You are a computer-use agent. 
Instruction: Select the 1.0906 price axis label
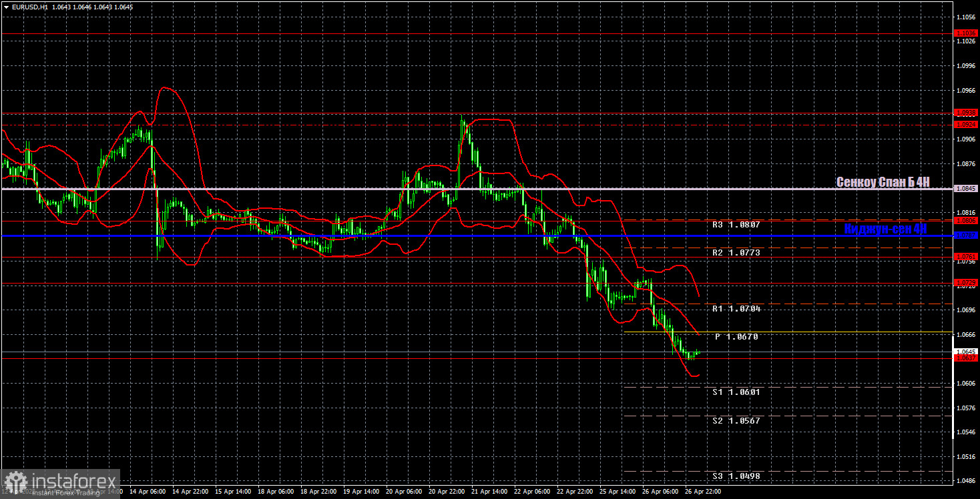point(966,139)
